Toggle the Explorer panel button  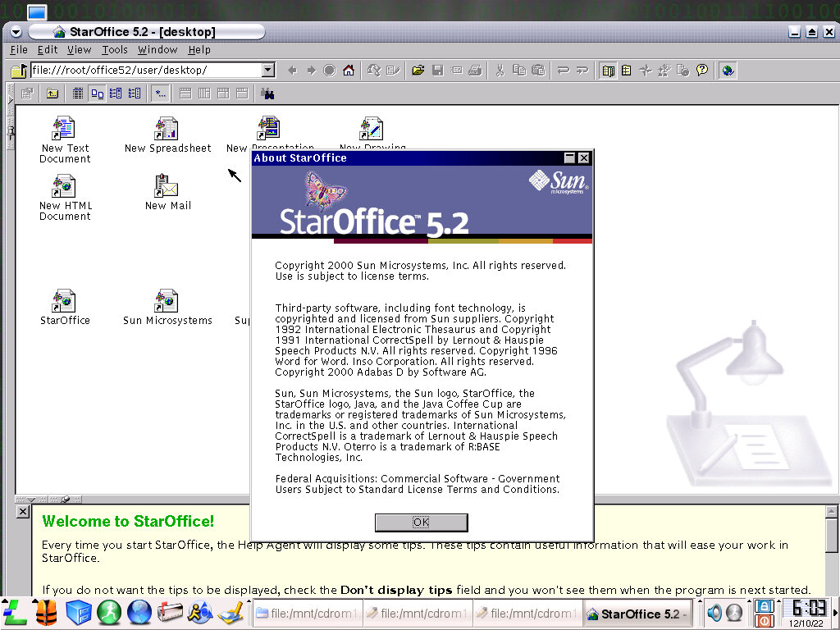point(608,71)
